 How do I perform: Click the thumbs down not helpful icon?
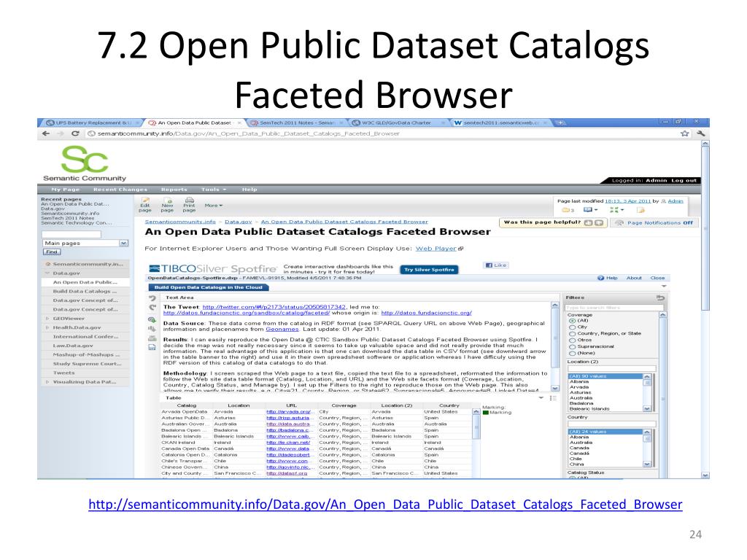click(599, 223)
